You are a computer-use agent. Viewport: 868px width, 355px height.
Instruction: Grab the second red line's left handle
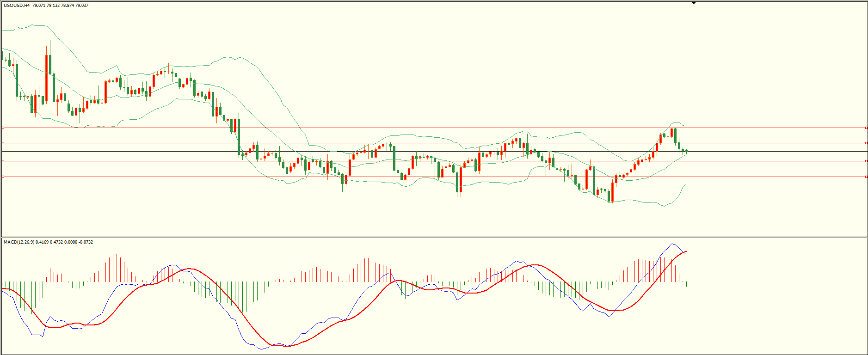pos(3,143)
